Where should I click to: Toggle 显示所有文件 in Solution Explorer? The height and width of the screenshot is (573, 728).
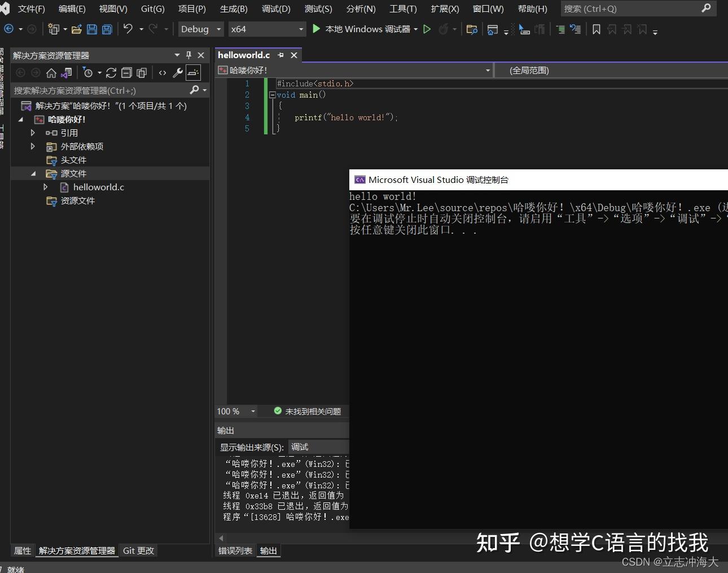[142, 73]
